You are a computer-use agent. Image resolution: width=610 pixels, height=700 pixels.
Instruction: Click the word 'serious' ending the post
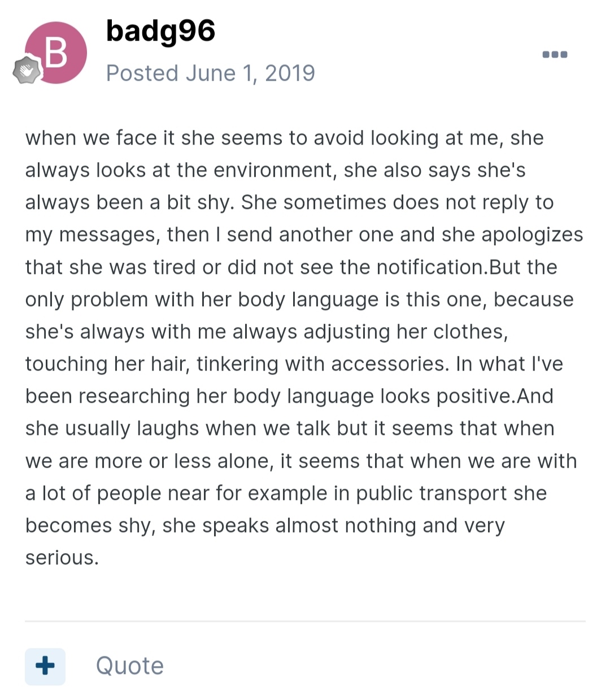(60, 558)
